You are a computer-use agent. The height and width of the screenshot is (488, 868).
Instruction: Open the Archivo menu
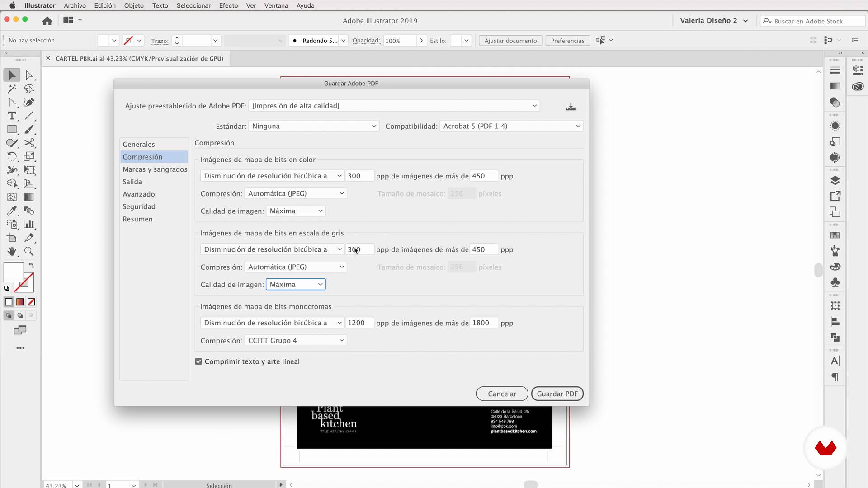75,5
